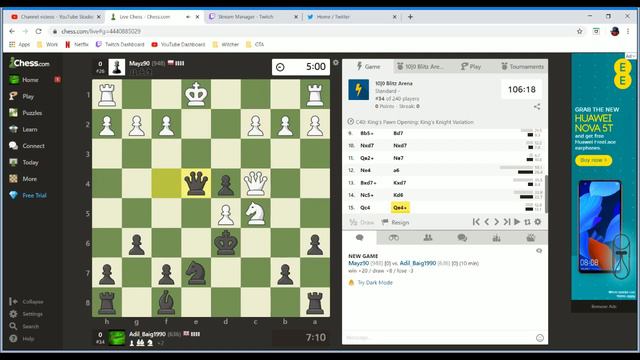Open Mayz90 player profile link in chat
This screenshot has height=360, width=640.
358,263
